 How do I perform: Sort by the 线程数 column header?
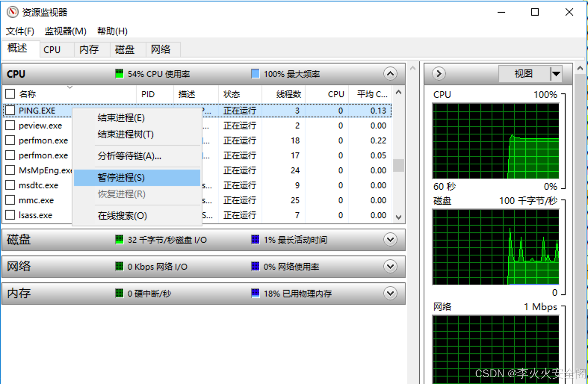[284, 94]
